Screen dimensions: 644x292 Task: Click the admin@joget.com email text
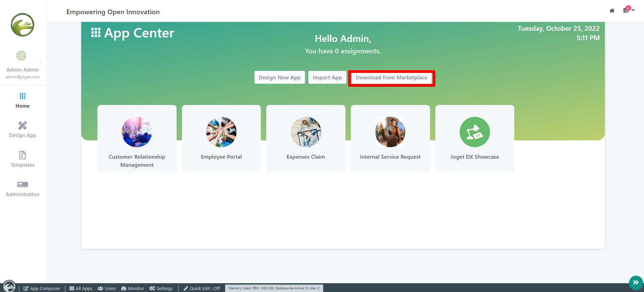(x=23, y=77)
